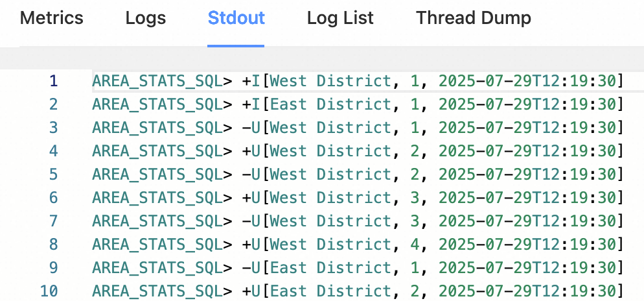Click the -U[West District, 2 output line
The width and height of the screenshot is (644, 301).
click(x=358, y=175)
